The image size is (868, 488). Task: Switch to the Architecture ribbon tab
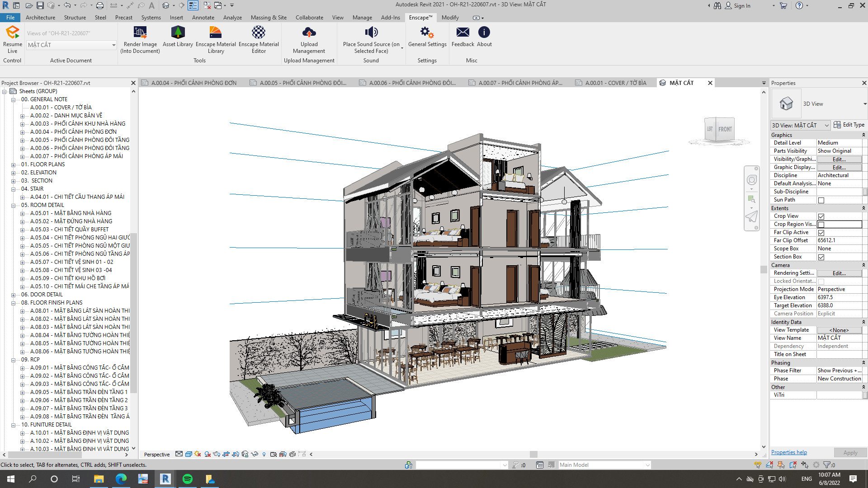click(40, 18)
